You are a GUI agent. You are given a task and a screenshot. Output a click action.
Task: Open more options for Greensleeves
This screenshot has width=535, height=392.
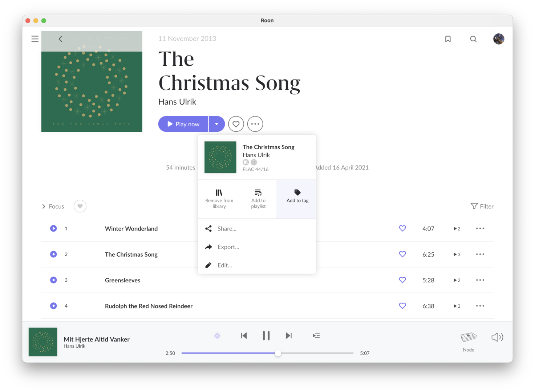click(x=480, y=280)
